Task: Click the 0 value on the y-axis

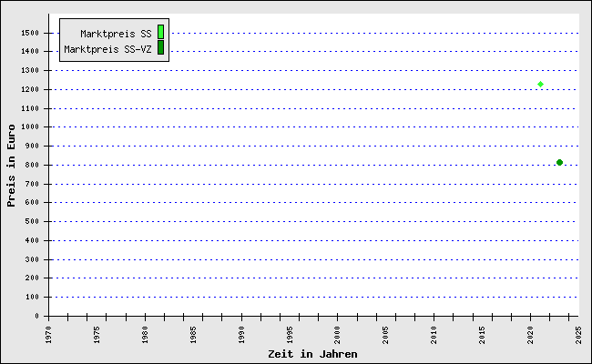Action: [36, 316]
